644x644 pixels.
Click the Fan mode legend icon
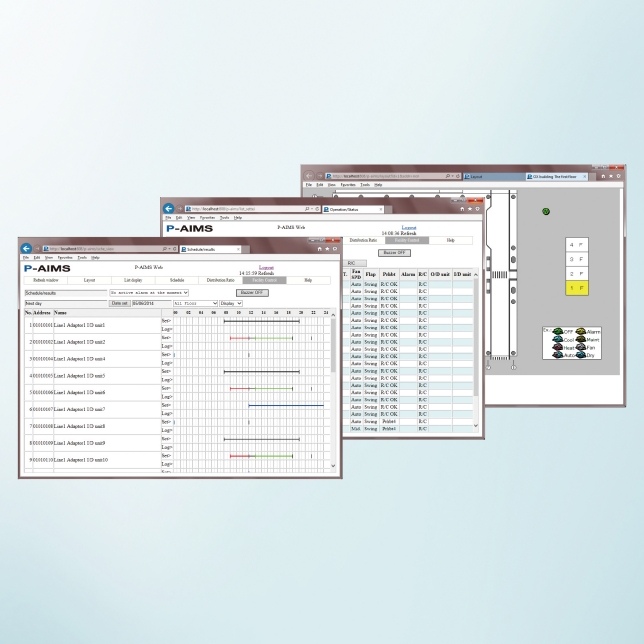pyautogui.click(x=580, y=346)
